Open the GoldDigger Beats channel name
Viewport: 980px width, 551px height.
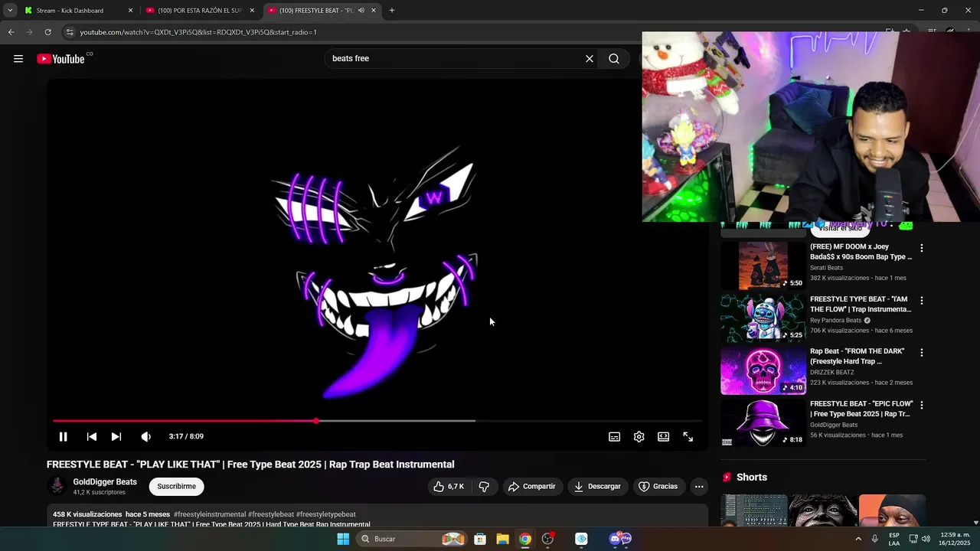[105, 482]
